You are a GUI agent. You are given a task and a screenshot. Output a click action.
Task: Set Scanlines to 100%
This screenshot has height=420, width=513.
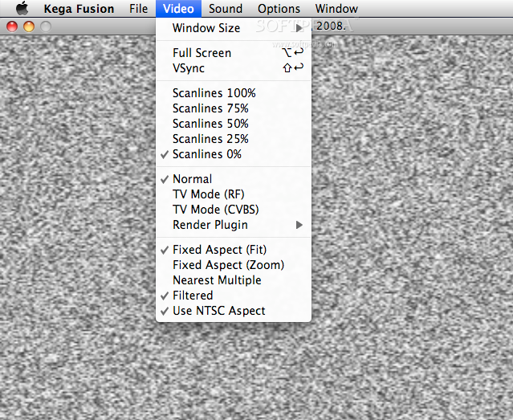pos(234,93)
